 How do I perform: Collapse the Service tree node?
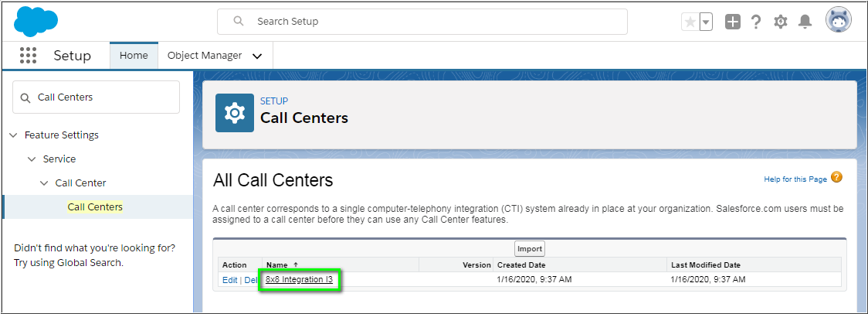32,159
